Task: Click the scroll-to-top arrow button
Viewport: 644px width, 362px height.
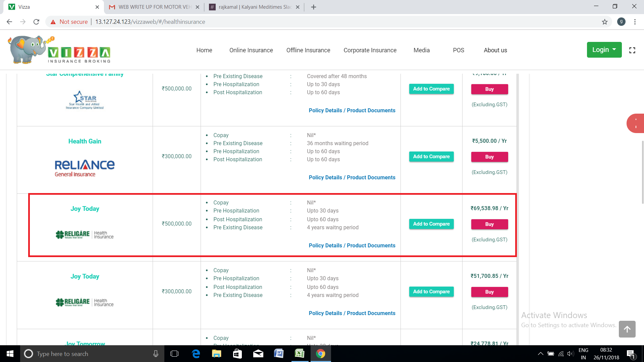Action: click(627, 329)
